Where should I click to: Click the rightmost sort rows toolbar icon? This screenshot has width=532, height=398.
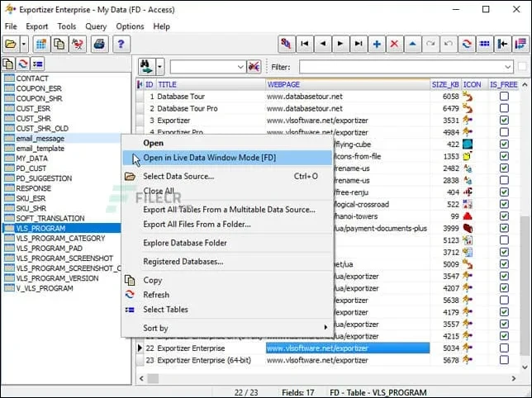[x=520, y=44]
